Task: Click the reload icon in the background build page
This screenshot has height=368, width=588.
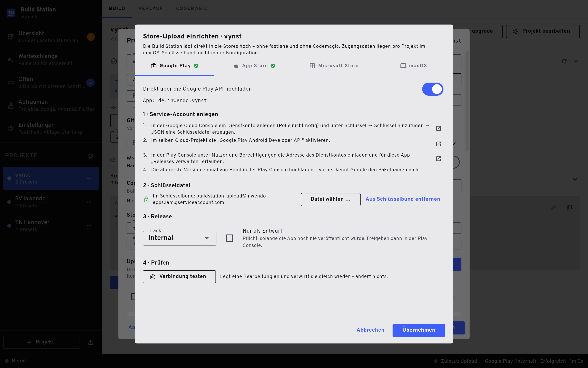Action: (x=564, y=61)
